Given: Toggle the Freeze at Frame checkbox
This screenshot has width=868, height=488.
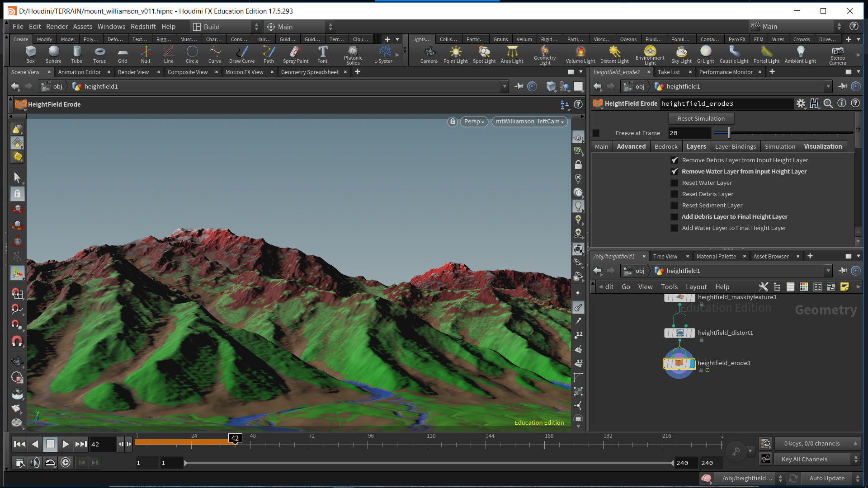Looking at the screenshot, I should pos(596,133).
